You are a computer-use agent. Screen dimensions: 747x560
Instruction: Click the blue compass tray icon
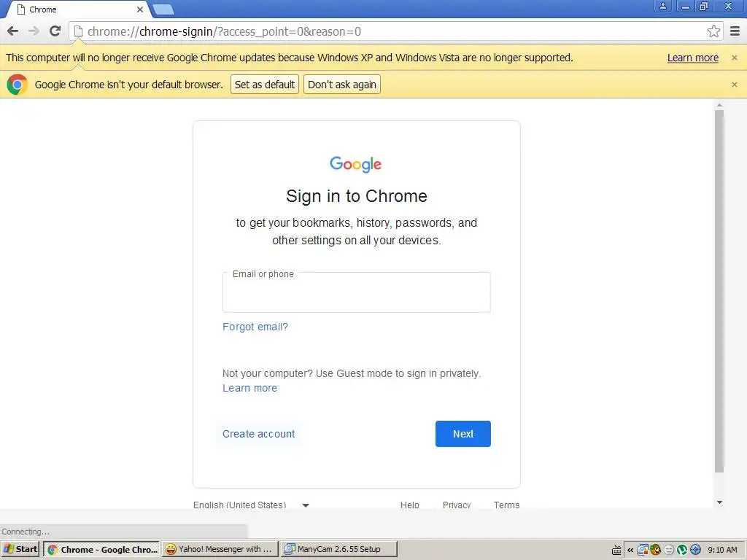tap(695, 550)
